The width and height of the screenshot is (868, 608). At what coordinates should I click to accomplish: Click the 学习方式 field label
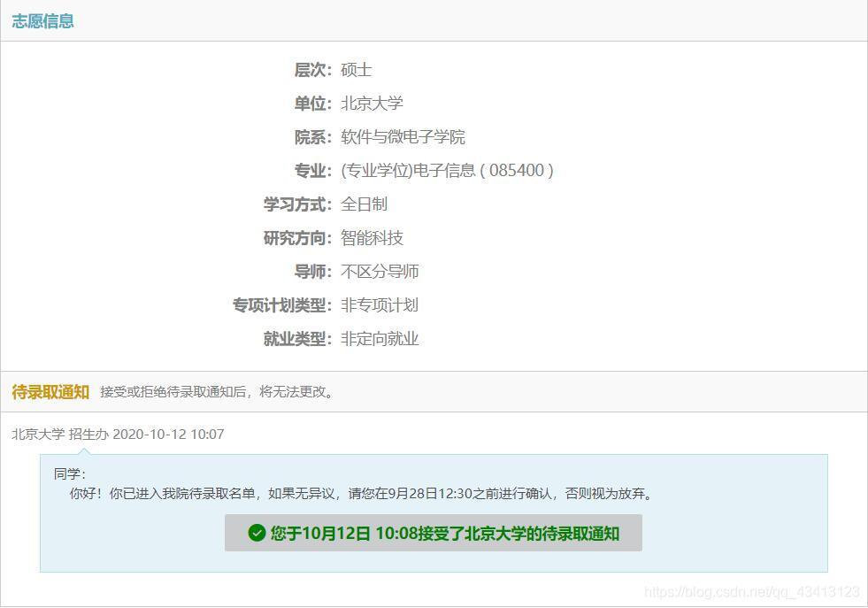[297, 204]
